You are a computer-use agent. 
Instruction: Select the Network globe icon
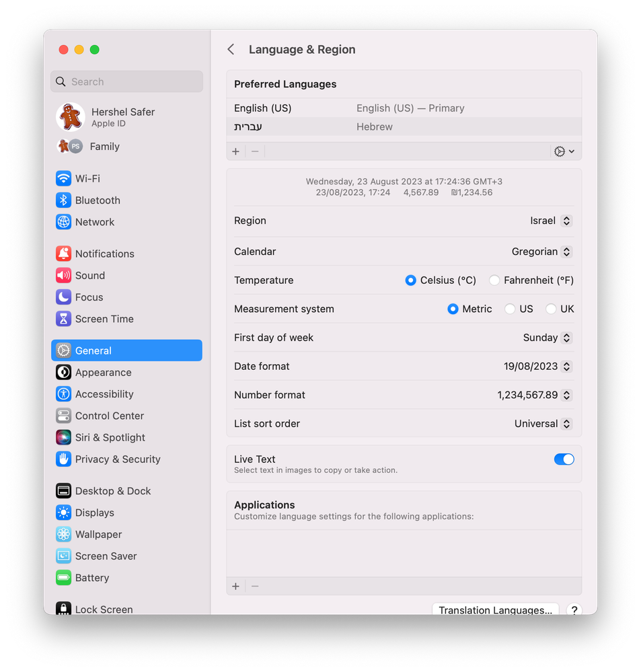coord(63,222)
